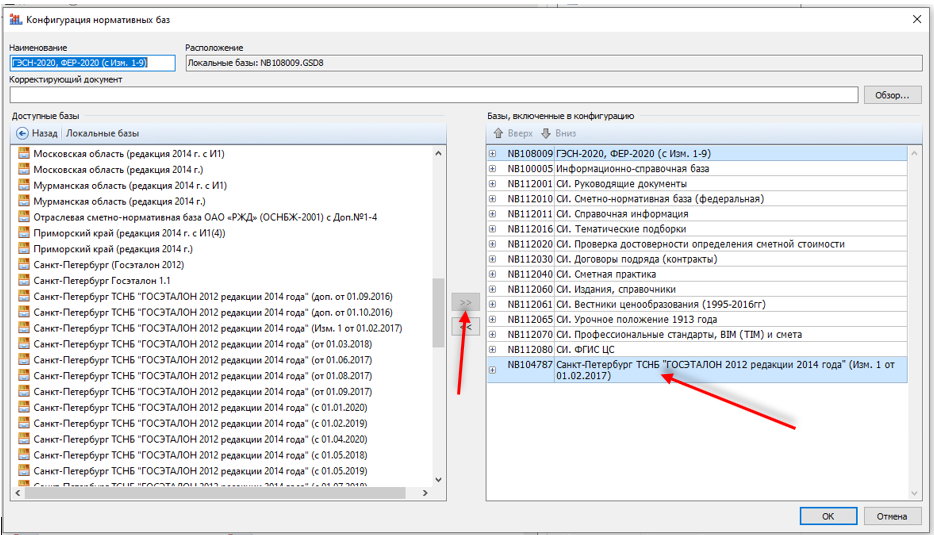This screenshot has height=535, width=934.
Task: Click database icon of ТСНБ с 01.05.2018
Action: point(24,455)
